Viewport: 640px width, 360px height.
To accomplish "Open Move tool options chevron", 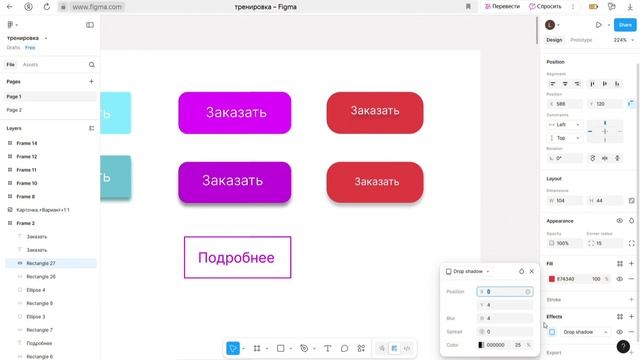I will click(x=243, y=349).
